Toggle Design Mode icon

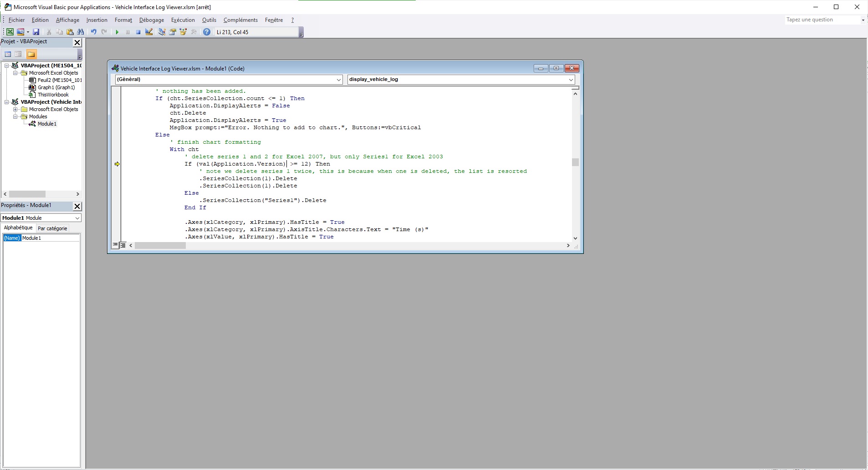click(149, 32)
